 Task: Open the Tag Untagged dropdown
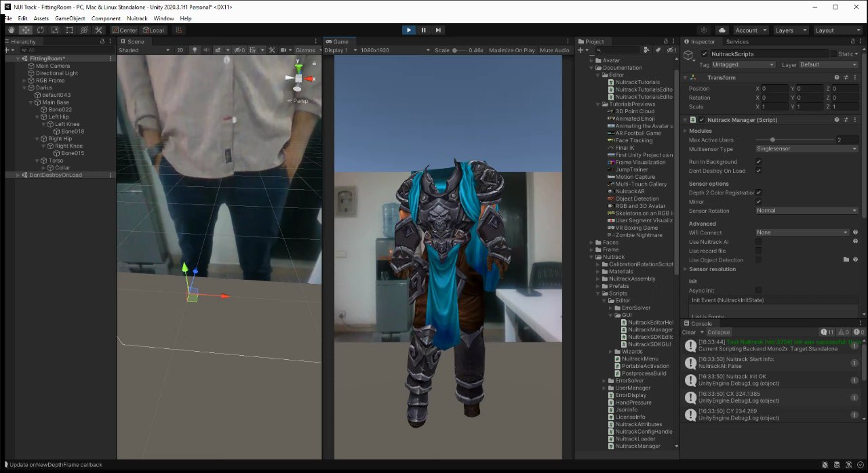(x=743, y=65)
